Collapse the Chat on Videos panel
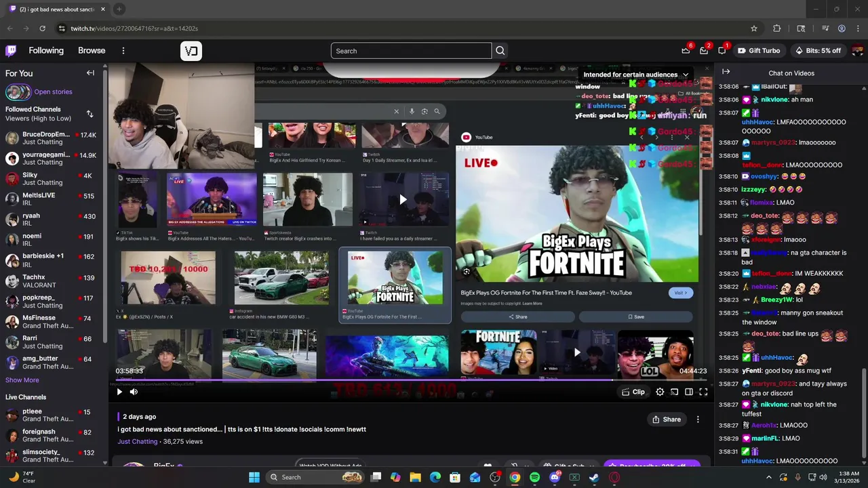 [726, 72]
